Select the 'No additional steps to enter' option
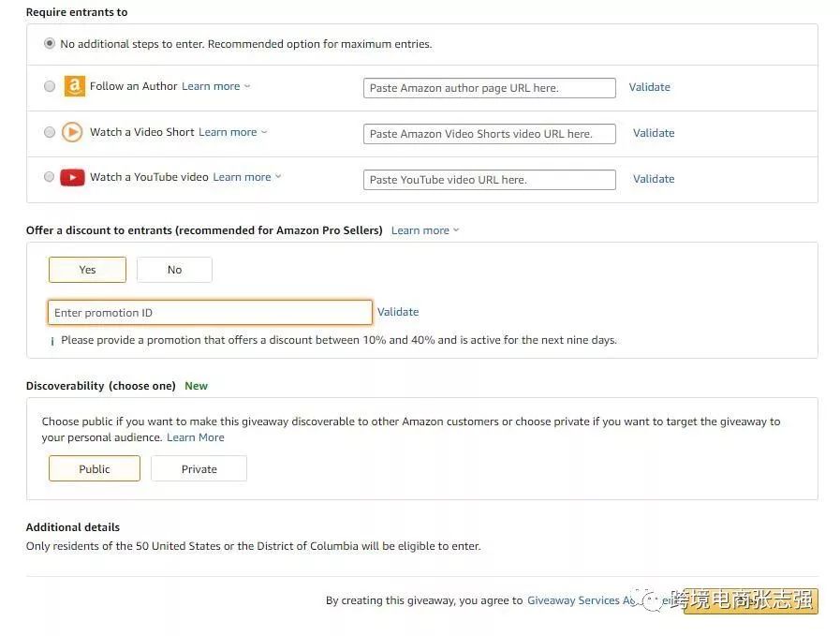This screenshot has height=636, width=840. tap(50, 44)
